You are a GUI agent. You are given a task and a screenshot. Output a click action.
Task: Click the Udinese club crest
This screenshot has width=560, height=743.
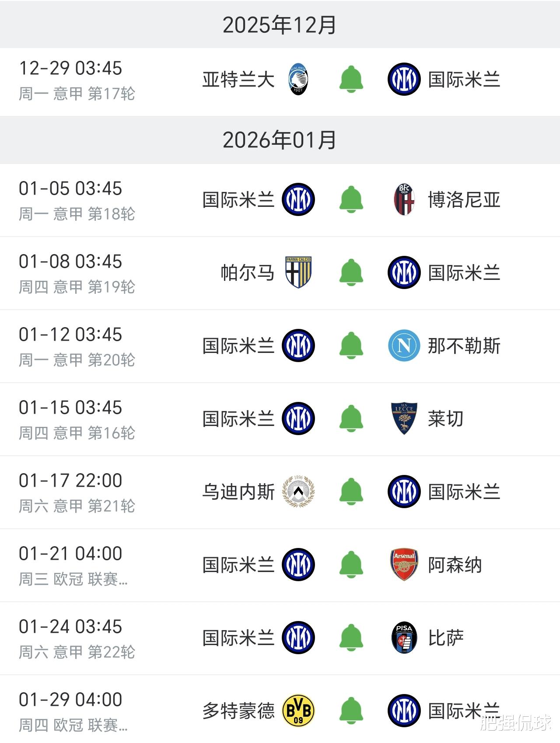[298, 492]
